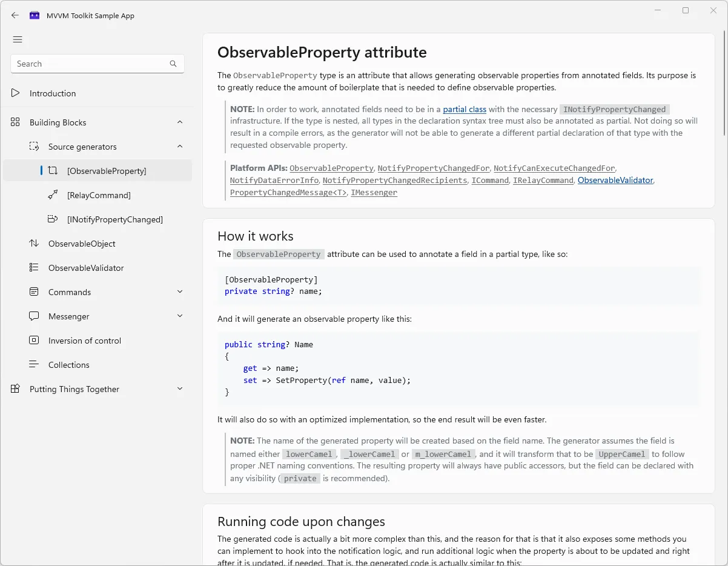
Task: Open the Collections page
Action: click(x=98, y=365)
